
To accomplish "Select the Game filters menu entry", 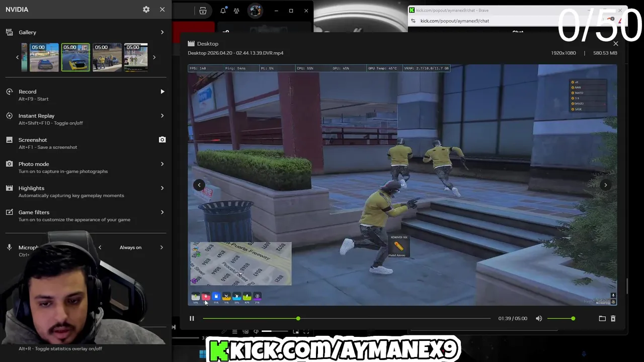I will (x=86, y=215).
